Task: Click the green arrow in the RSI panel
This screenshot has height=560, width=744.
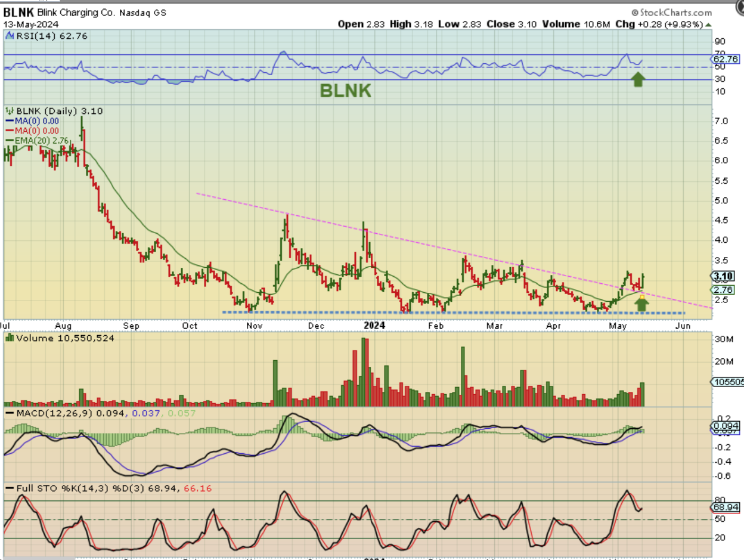Action: [x=638, y=79]
